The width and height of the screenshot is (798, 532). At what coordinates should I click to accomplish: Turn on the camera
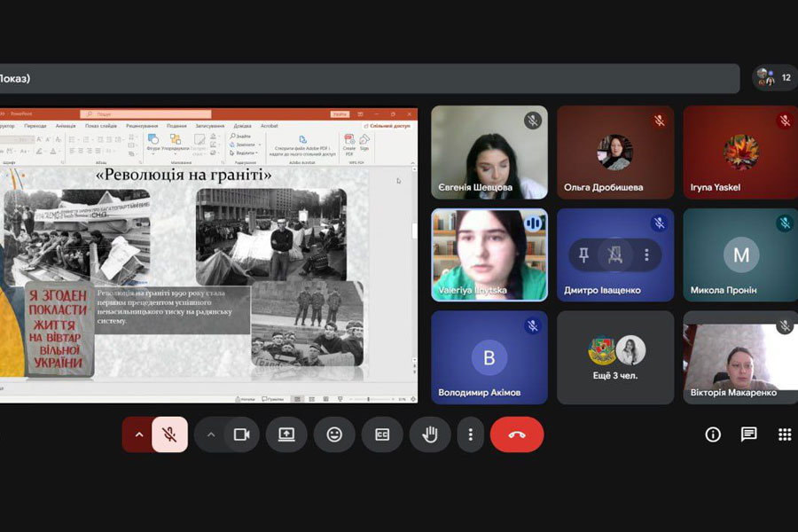click(242, 434)
